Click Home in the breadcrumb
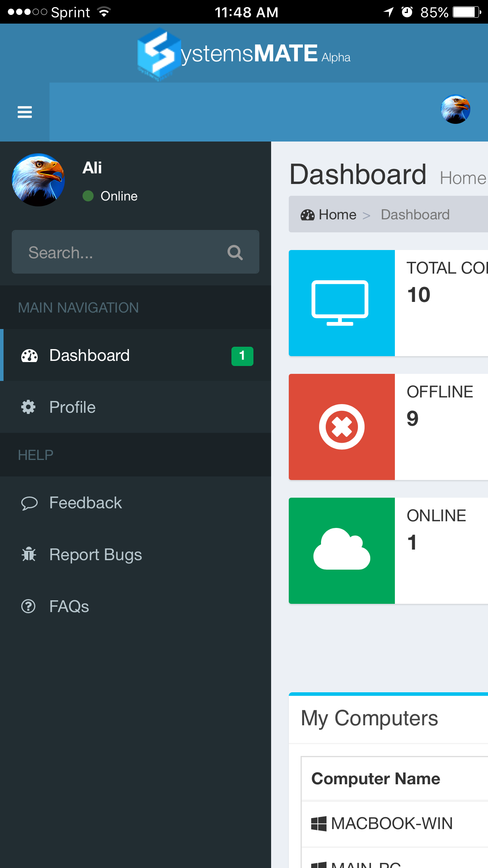The image size is (488, 868). [x=338, y=215]
